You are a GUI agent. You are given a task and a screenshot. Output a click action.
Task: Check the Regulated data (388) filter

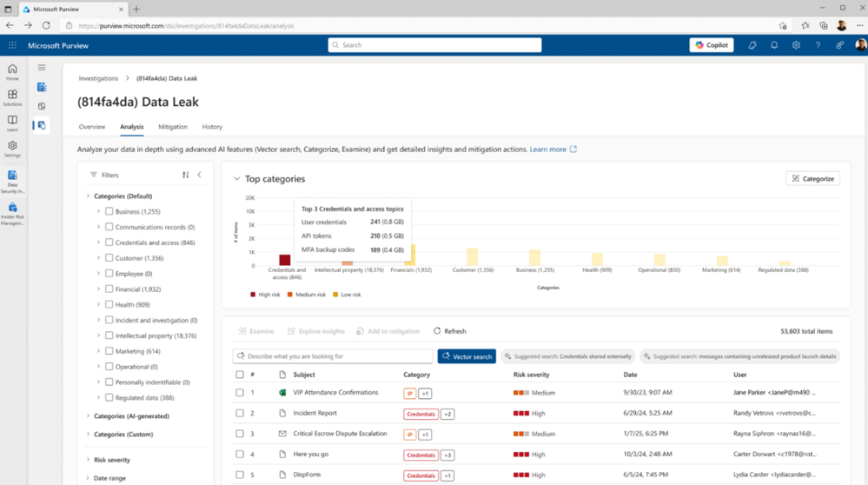click(x=109, y=397)
